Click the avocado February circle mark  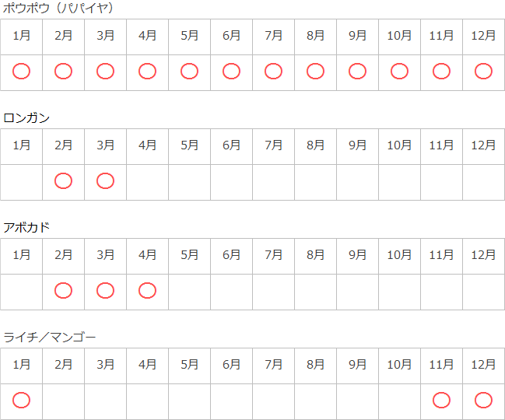click(64, 291)
